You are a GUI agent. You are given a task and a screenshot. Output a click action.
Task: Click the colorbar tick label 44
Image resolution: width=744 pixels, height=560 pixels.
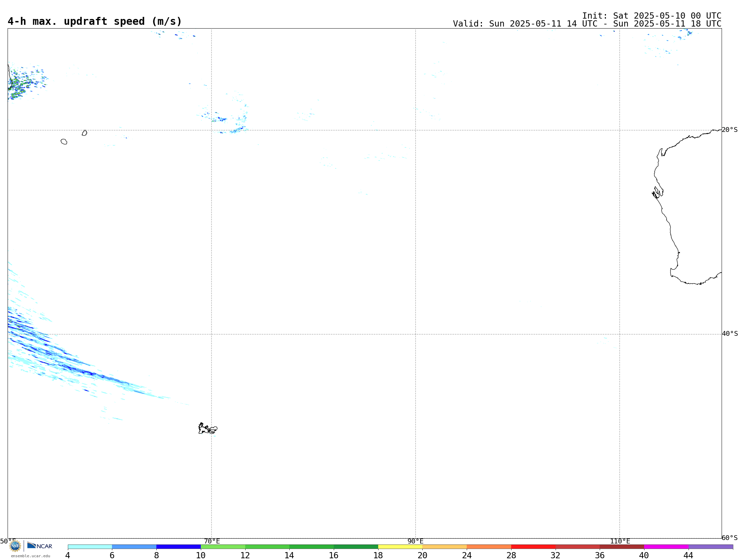[x=688, y=556]
